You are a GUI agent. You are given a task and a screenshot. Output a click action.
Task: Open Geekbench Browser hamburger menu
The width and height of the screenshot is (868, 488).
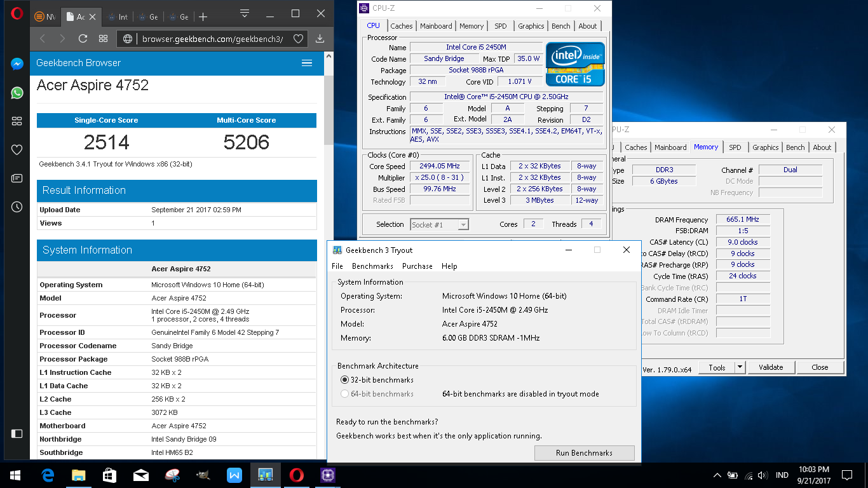307,62
